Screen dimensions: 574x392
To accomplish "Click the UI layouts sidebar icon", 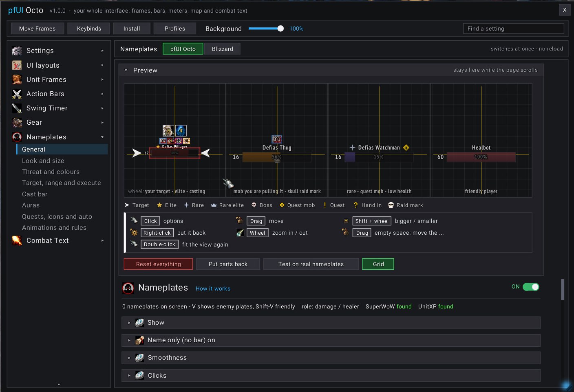I will [17, 65].
